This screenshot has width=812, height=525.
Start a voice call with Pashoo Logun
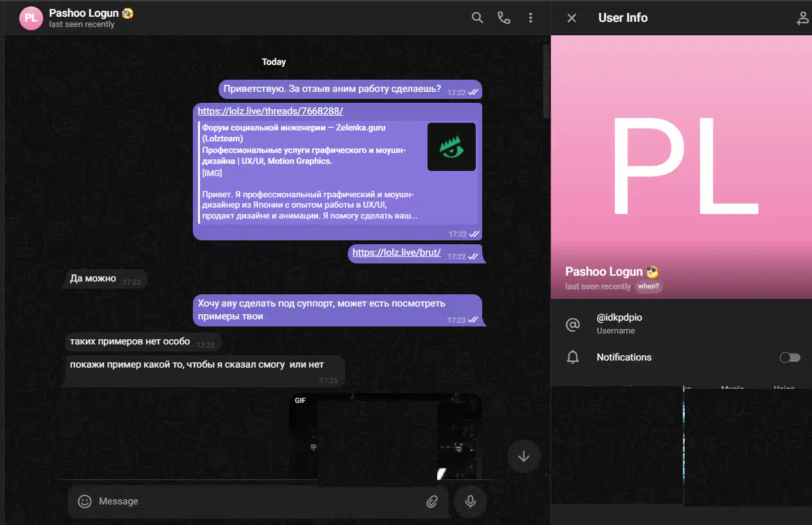(x=504, y=18)
